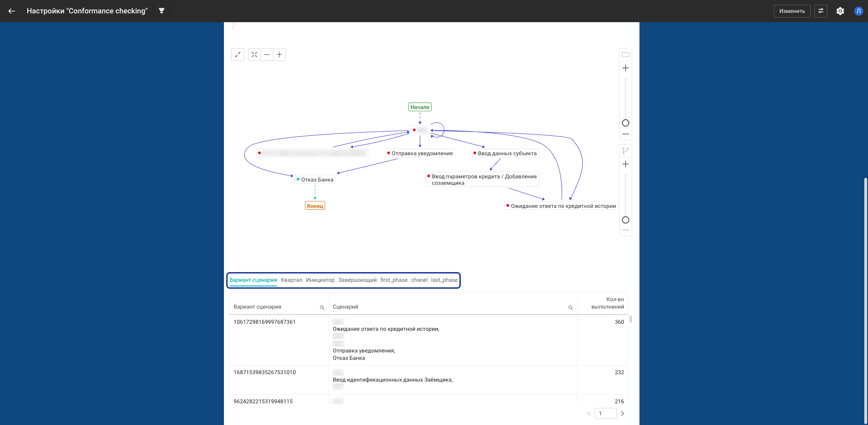This screenshot has height=425, width=868.
Task: Click the user avatar icon
Action: (x=858, y=11)
